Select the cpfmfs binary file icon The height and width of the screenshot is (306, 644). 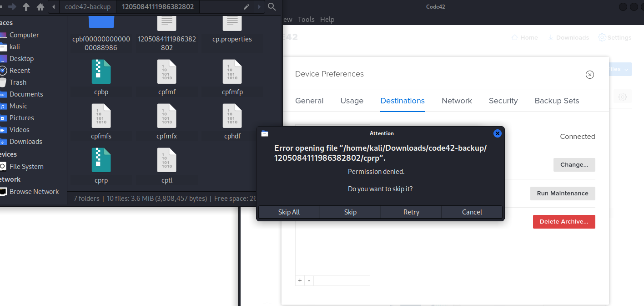pos(101,116)
